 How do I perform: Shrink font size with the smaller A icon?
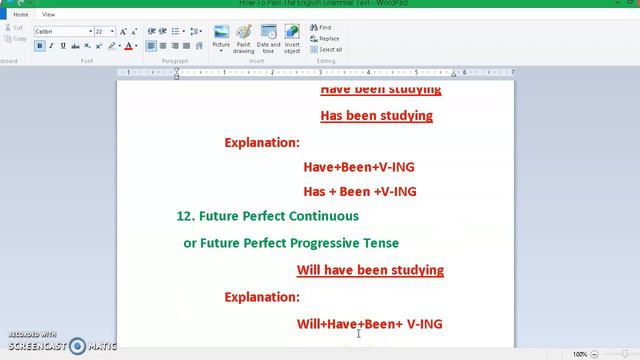click(x=134, y=31)
